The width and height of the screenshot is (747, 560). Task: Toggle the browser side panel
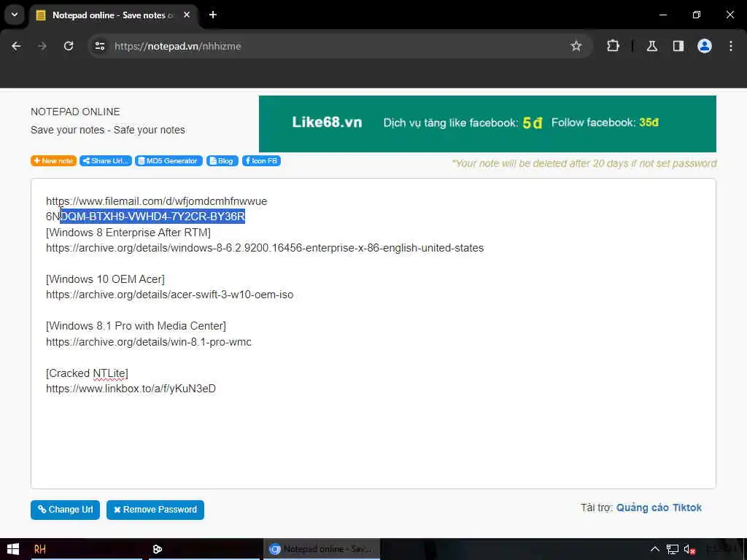[x=678, y=46]
